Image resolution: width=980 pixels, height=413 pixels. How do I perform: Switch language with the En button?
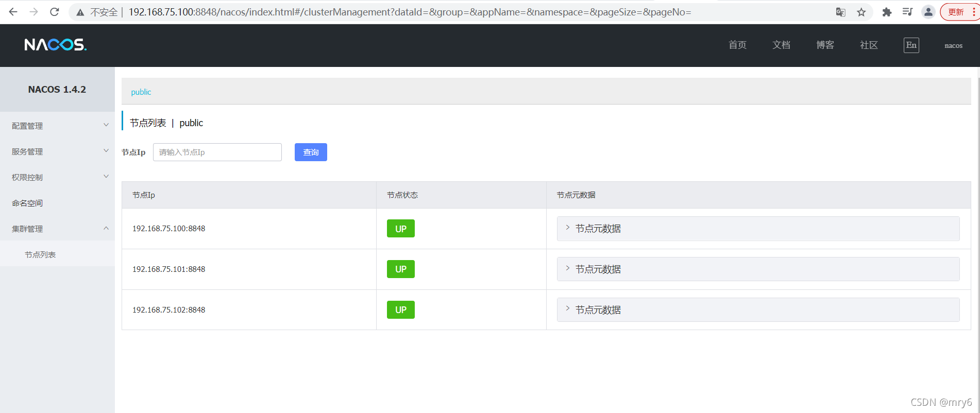tap(911, 45)
